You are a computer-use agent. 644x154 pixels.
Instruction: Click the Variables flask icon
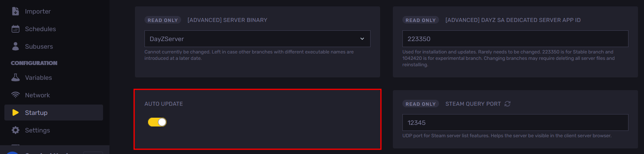point(16,77)
